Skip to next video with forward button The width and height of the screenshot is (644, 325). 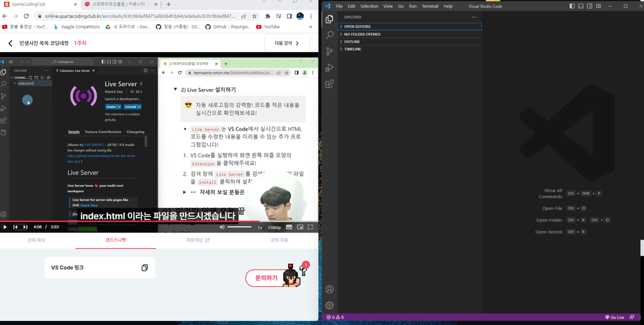coord(25,227)
